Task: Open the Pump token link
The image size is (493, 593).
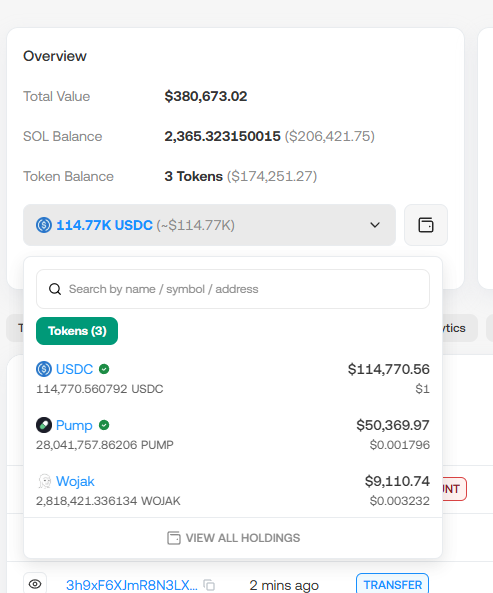Action: 74,425
